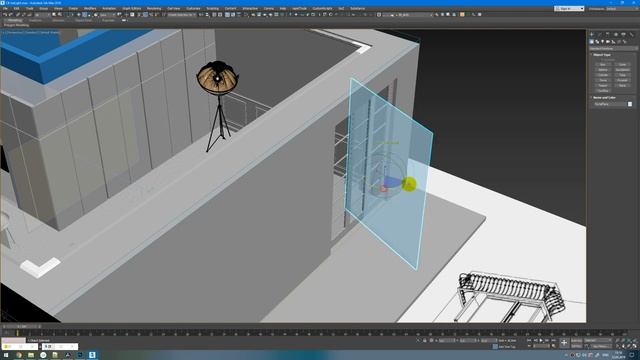Click the Mirror tool icon
Screen dimensions: 640x360
click(x=200, y=14)
